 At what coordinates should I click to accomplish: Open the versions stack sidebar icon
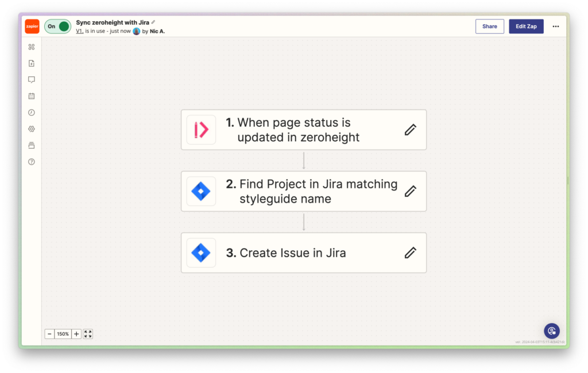click(32, 145)
